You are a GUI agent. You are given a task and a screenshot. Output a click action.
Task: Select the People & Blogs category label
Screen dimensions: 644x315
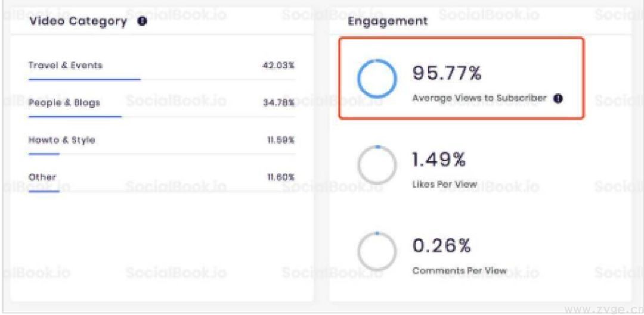coord(64,103)
